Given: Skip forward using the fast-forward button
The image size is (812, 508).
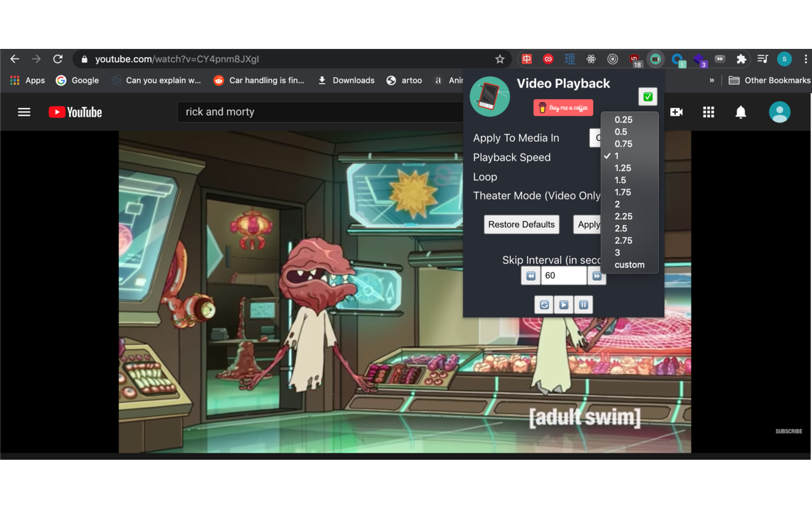Looking at the screenshot, I should point(596,276).
